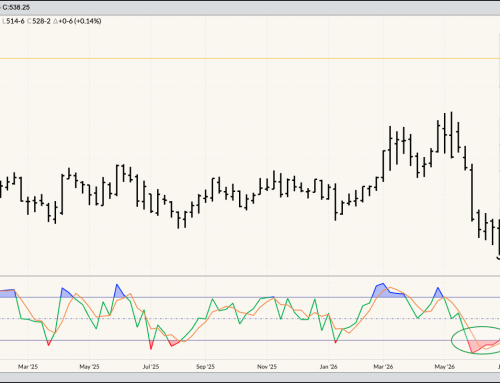Click the Jan '26 date label
This screenshot has height=383, width=500.
328,367
